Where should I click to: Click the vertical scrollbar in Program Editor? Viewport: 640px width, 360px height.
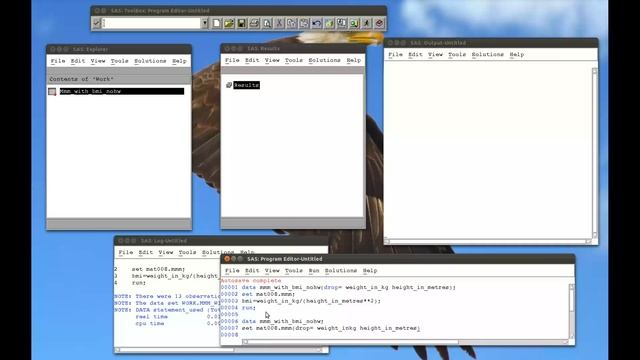coord(571,311)
